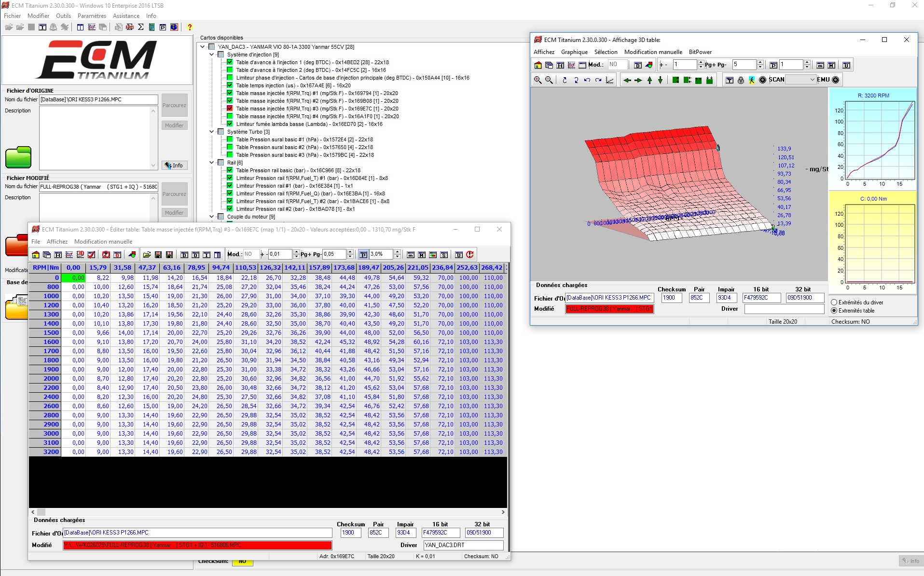Click the open folder icon in table editor toolbar
The image size is (924, 576).
[147, 254]
